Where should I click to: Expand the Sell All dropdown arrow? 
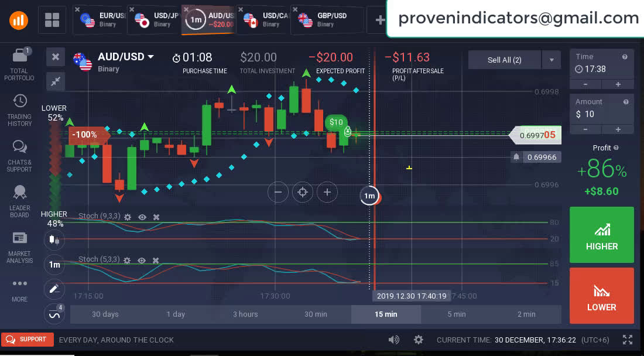click(551, 60)
